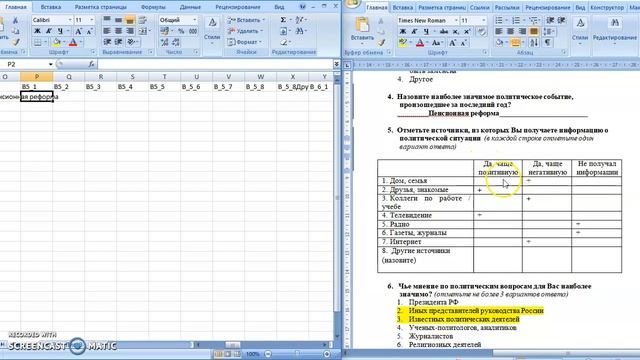Click the AutoSum sigma icon in Excel

283,20
